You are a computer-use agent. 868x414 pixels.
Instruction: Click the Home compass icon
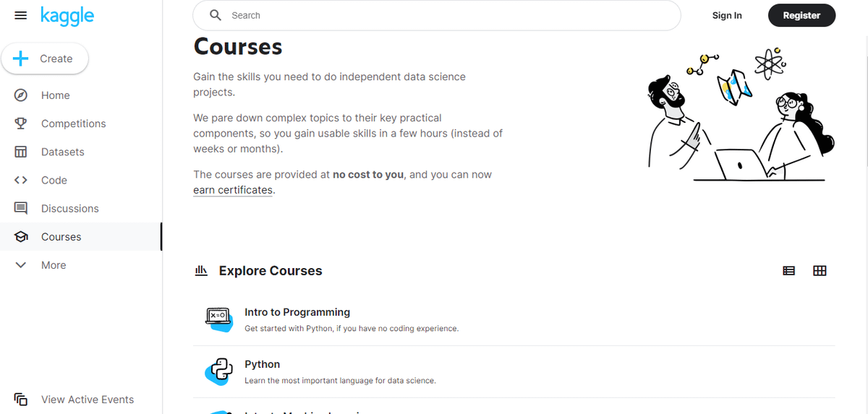point(21,95)
